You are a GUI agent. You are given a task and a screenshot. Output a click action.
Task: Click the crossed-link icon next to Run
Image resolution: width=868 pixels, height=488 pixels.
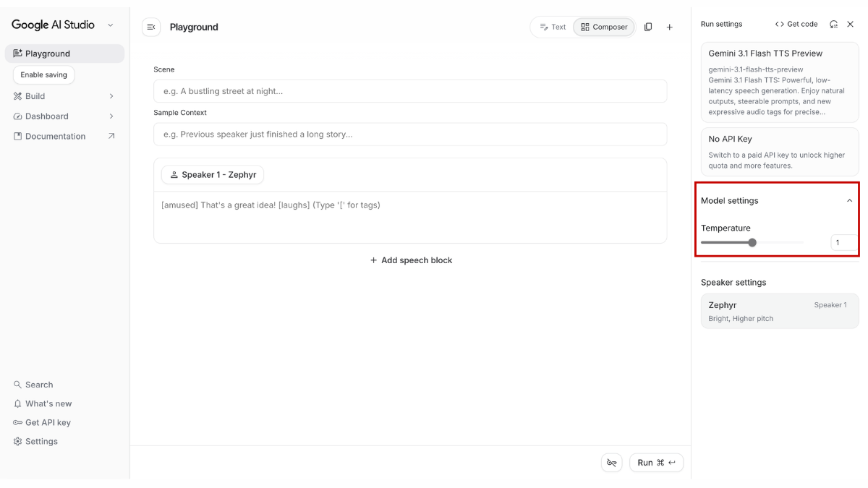tap(611, 463)
